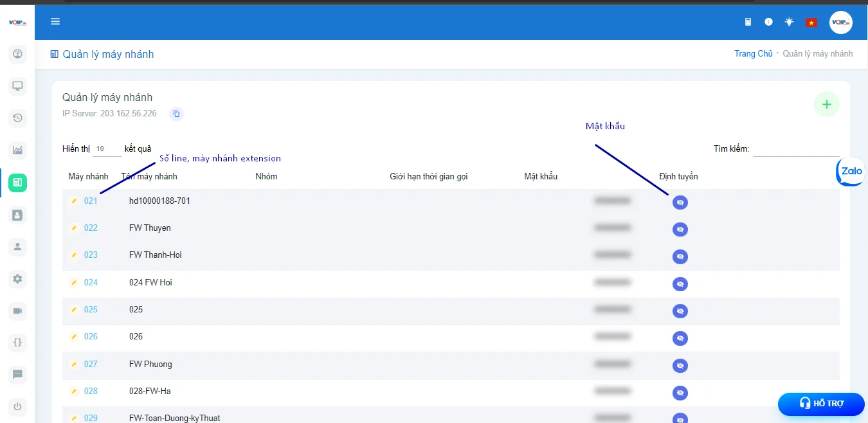
Task: Edit extension 025 with pencil icon
Action: (x=74, y=310)
